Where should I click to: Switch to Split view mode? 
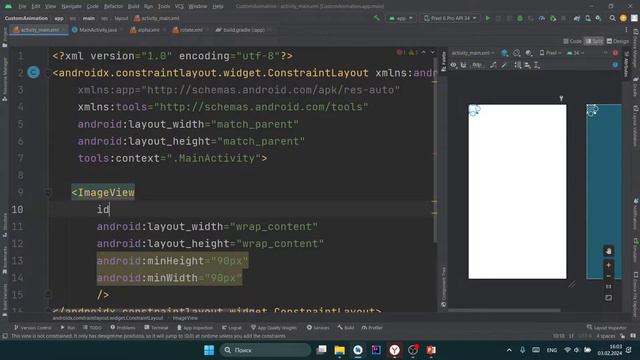pyautogui.click(x=594, y=41)
